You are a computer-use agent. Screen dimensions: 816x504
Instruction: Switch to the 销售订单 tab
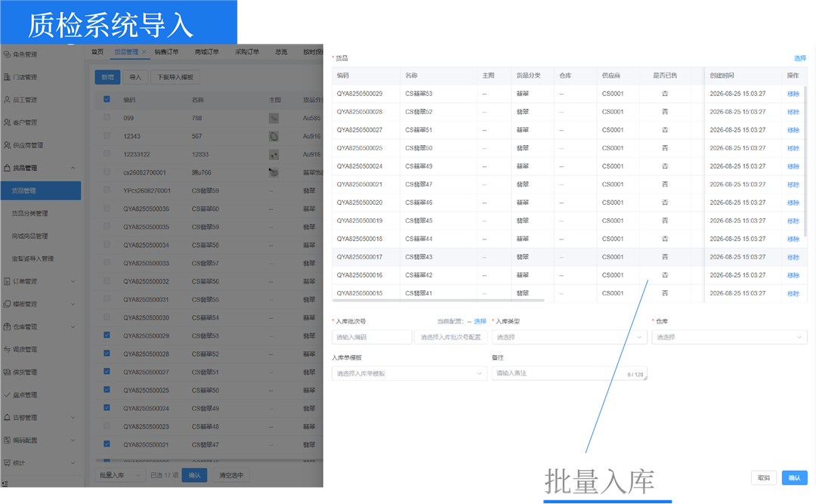[x=166, y=51]
